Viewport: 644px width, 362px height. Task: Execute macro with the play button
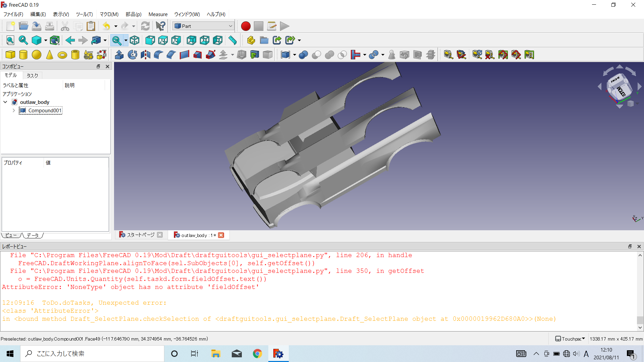coord(284,26)
